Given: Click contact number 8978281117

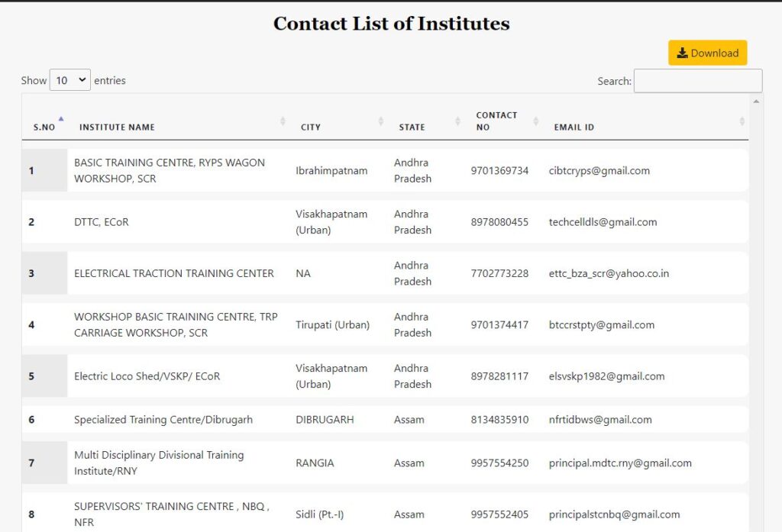Looking at the screenshot, I should coord(499,376).
